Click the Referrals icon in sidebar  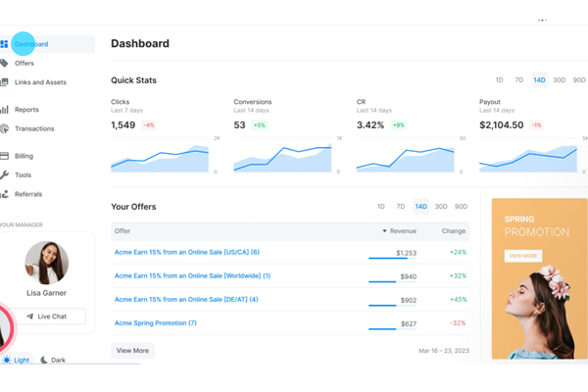point(4,194)
